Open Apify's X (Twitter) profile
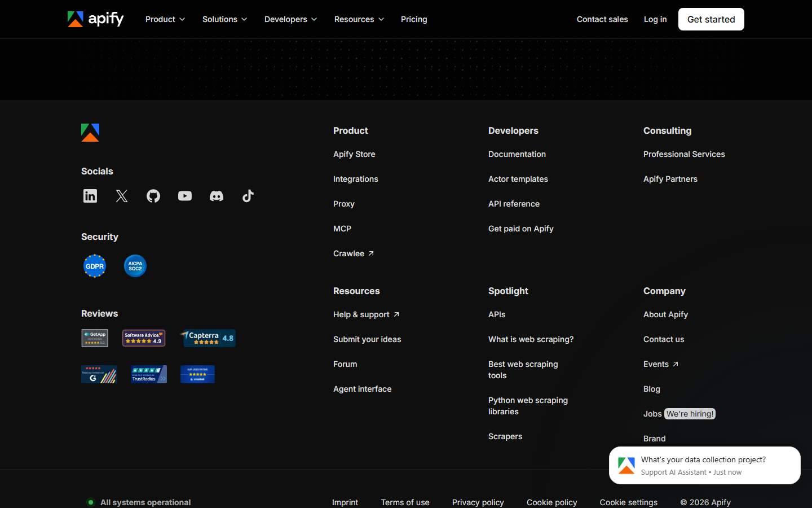This screenshot has width=812, height=508. pos(122,196)
